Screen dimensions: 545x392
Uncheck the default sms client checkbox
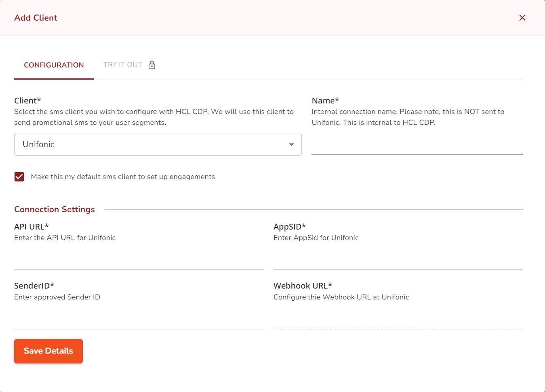tap(19, 177)
